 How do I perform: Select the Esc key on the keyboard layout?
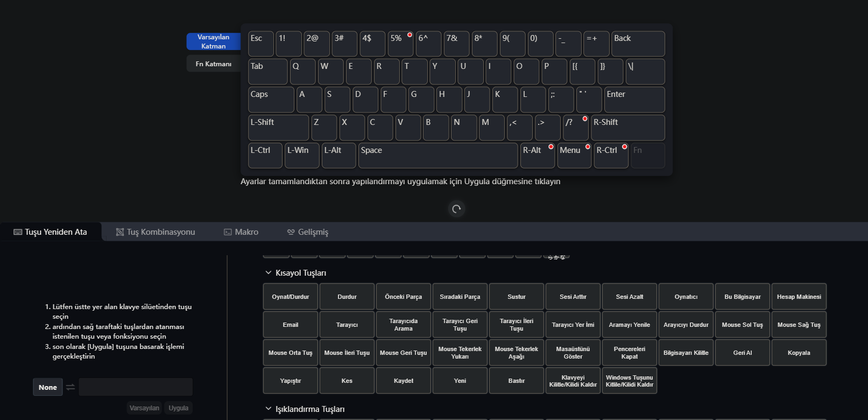click(260, 44)
